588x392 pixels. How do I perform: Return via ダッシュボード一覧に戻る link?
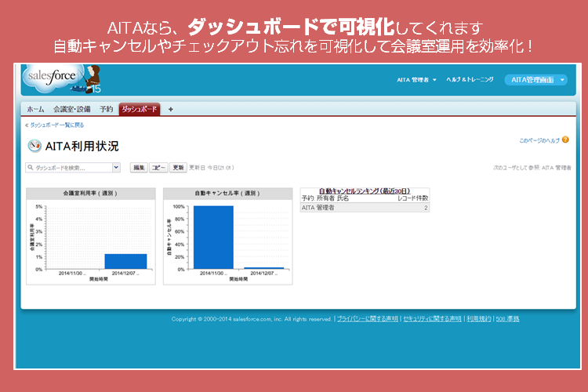56,125
